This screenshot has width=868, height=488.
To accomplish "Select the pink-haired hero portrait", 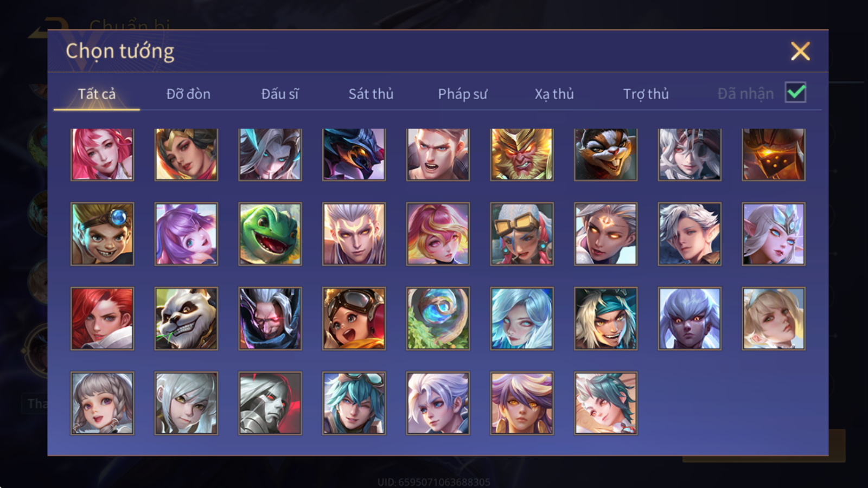I will (x=102, y=154).
